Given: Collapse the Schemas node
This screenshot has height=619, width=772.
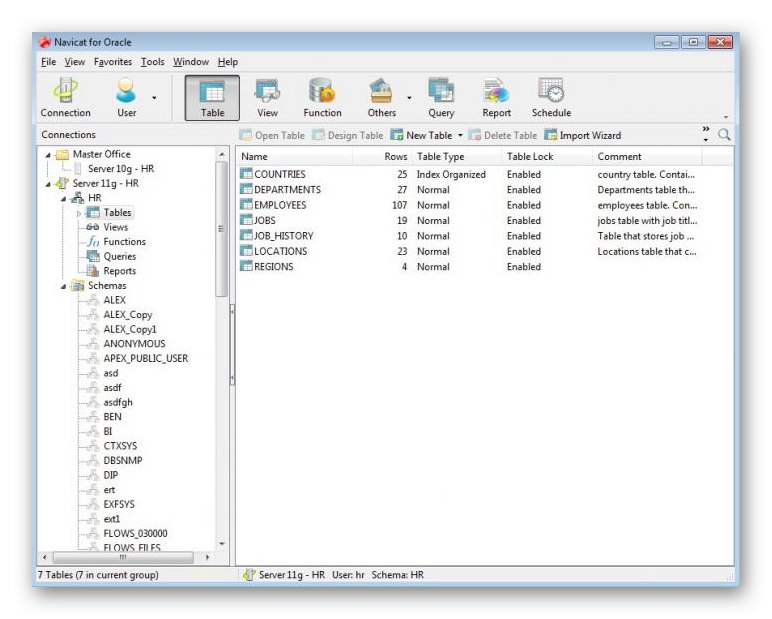Looking at the screenshot, I should click(x=64, y=286).
